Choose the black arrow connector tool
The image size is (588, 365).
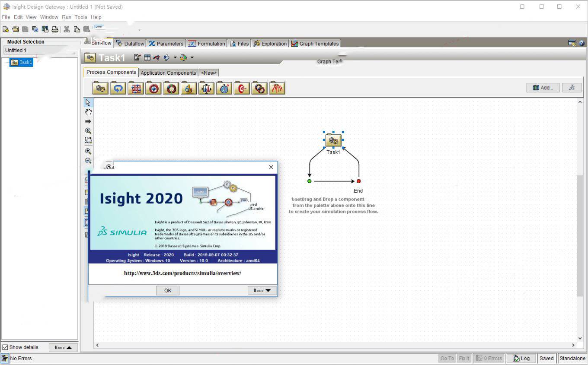coord(88,121)
